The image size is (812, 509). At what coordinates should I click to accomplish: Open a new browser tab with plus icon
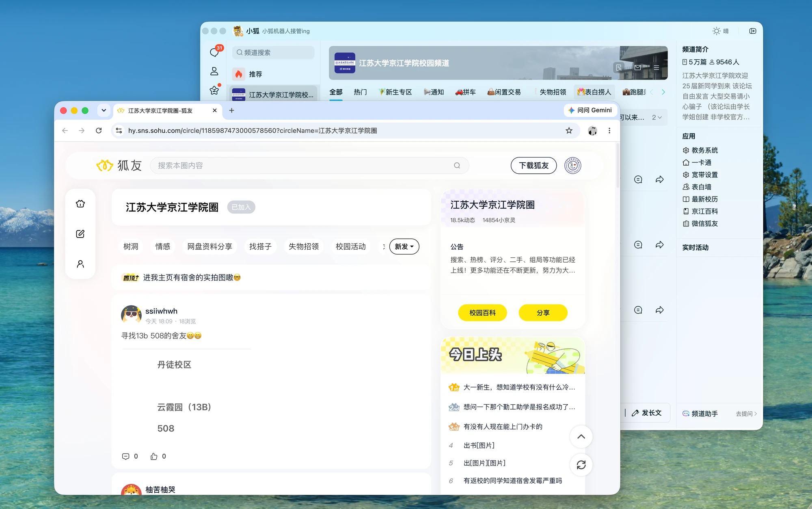(x=231, y=110)
